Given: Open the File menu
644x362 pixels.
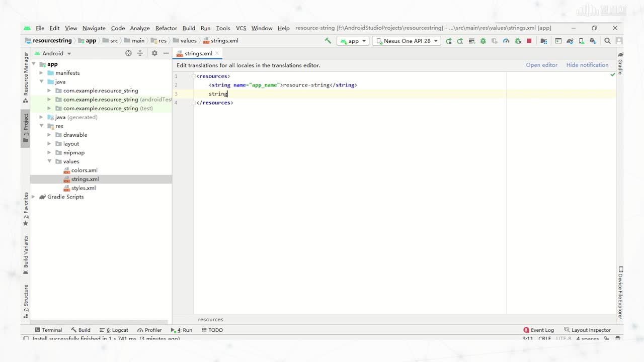Looking at the screenshot, I should pos(40,28).
